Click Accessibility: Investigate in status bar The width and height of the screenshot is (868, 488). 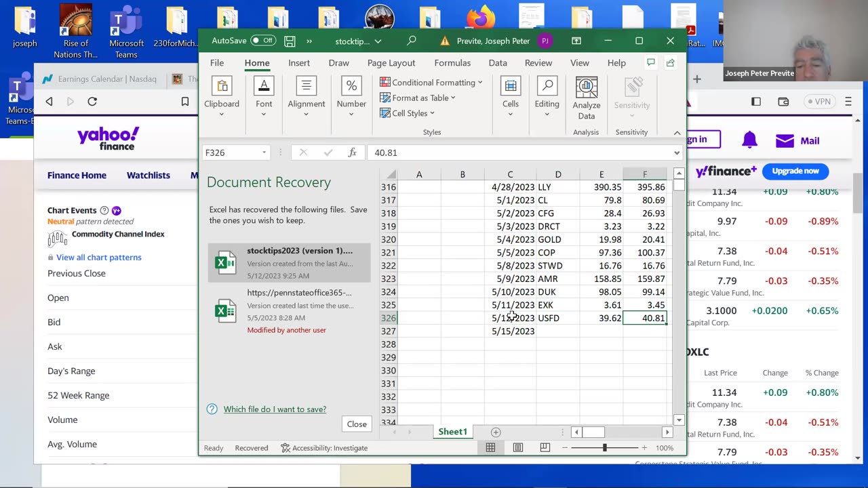coord(324,448)
